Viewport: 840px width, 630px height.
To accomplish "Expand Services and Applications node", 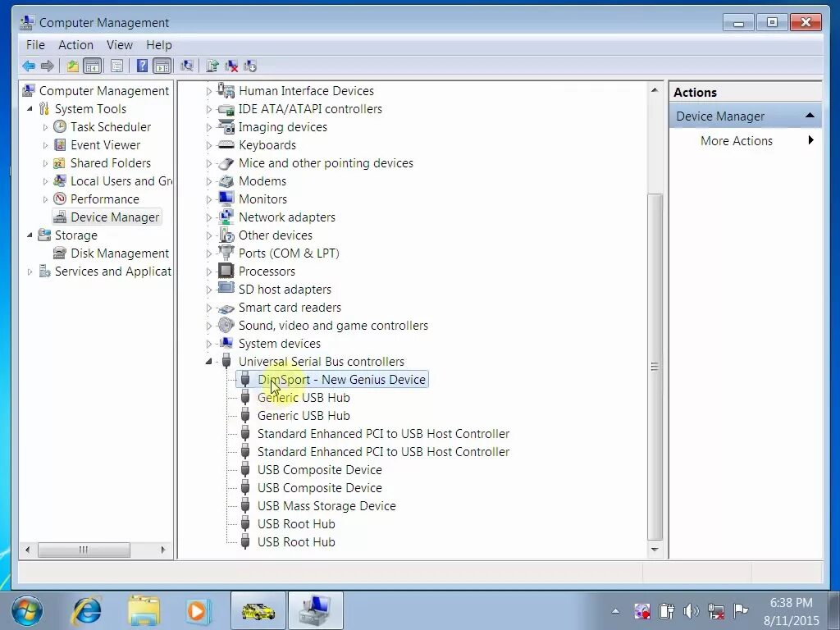I will [x=30, y=272].
